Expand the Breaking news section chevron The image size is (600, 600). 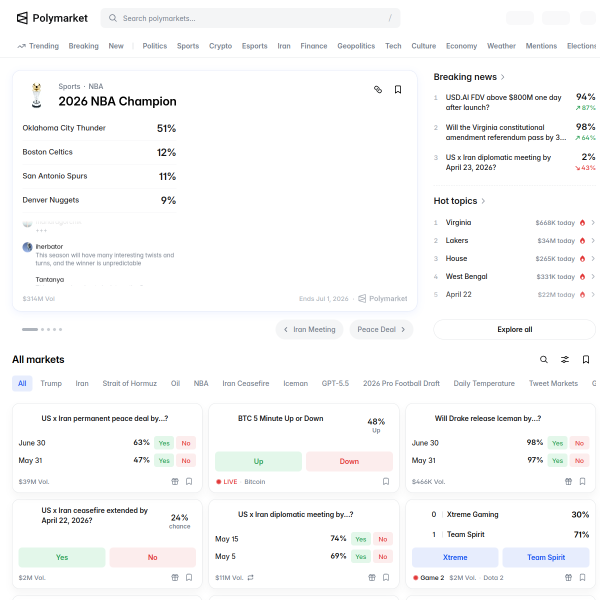(502, 77)
